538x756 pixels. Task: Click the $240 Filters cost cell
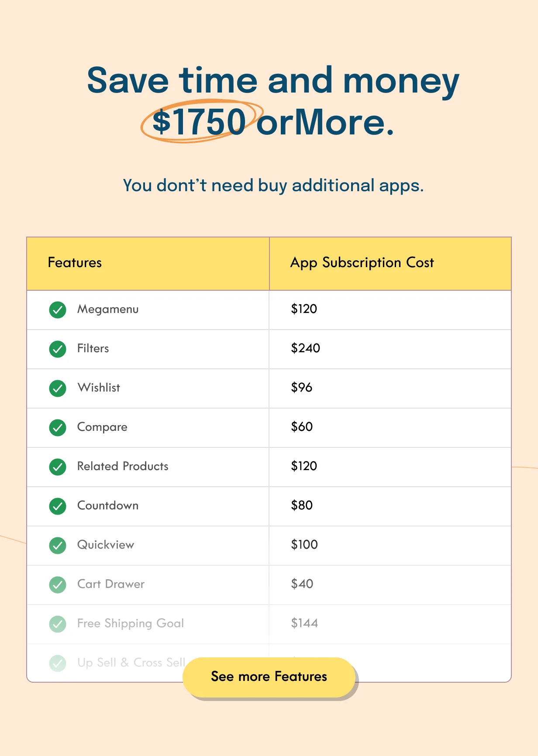pyautogui.click(x=390, y=349)
